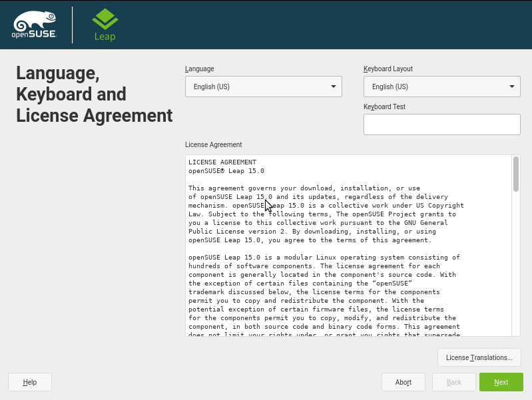The image size is (532, 400).
Task: Click the openSUSE chameleon logo
Action: [x=34, y=25]
